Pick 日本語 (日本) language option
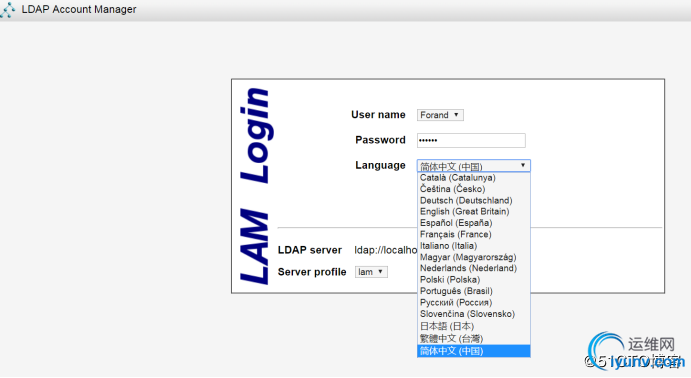This screenshot has height=378, width=691. pos(473,326)
